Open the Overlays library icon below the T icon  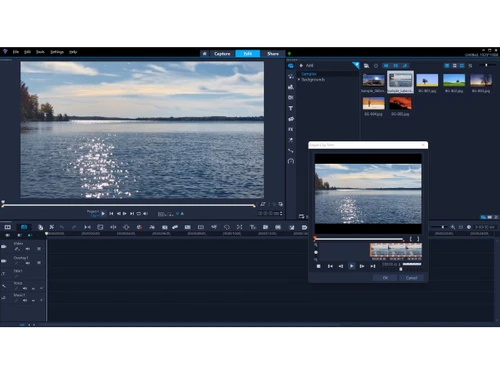[291, 119]
